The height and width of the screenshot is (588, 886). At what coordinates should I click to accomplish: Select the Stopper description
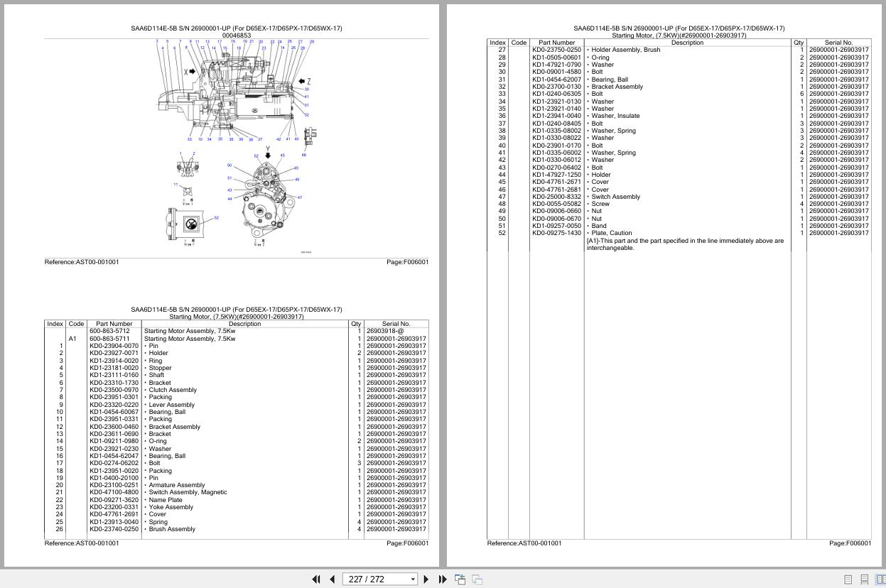[160, 368]
